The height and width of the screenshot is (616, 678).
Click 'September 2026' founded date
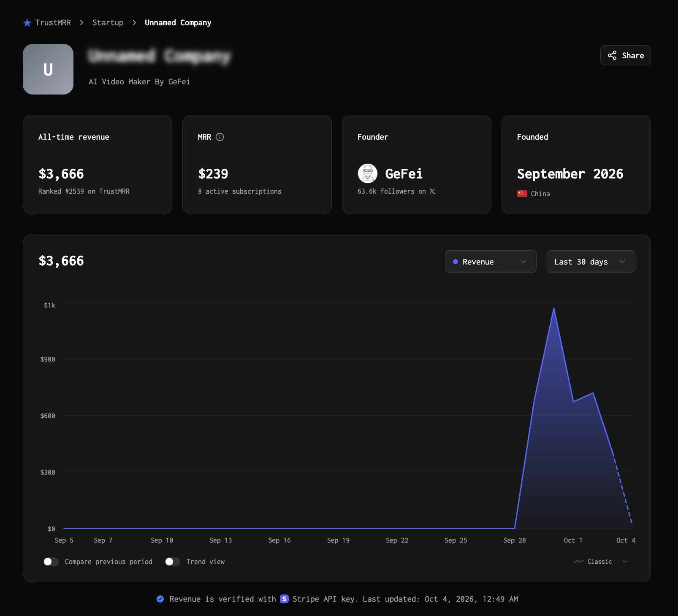pyautogui.click(x=570, y=174)
